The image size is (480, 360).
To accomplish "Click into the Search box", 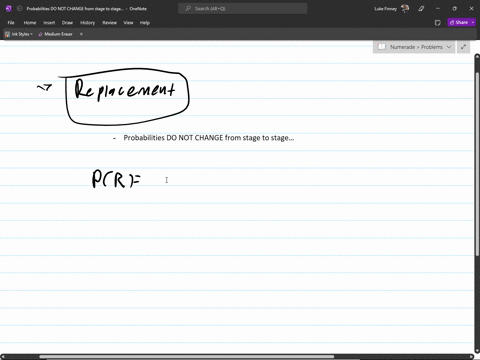I will click(x=243, y=9).
